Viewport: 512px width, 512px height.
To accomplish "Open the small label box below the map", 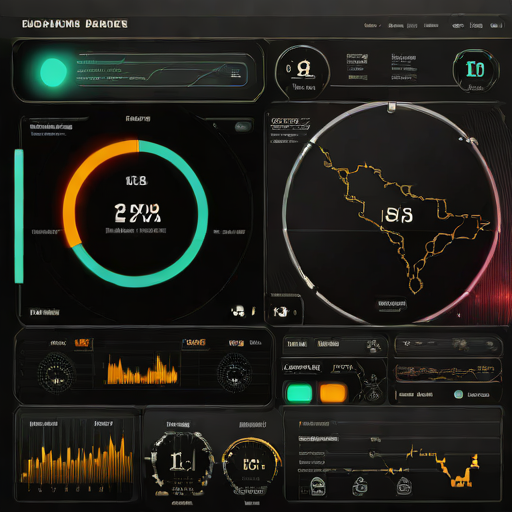I will tap(392, 304).
